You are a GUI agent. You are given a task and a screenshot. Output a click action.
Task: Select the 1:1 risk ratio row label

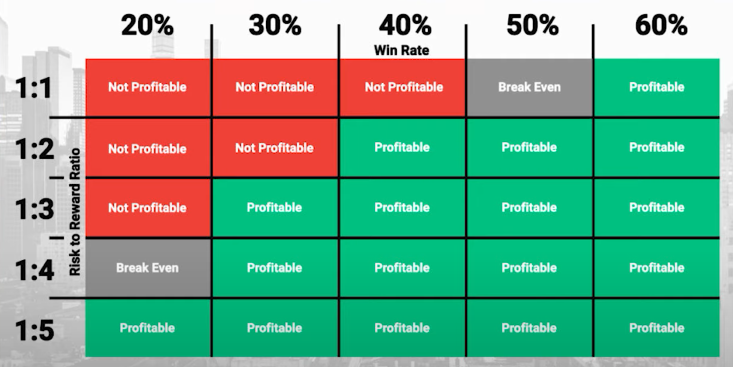pyautogui.click(x=33, y=88)
